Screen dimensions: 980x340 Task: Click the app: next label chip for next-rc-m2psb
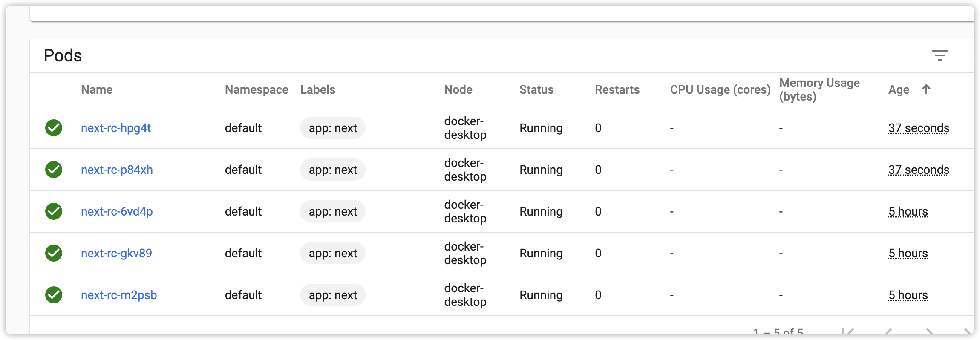[333, 295]
